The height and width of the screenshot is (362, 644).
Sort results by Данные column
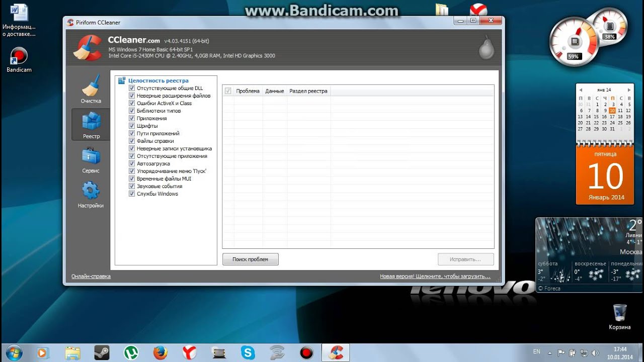click(275, 91)
